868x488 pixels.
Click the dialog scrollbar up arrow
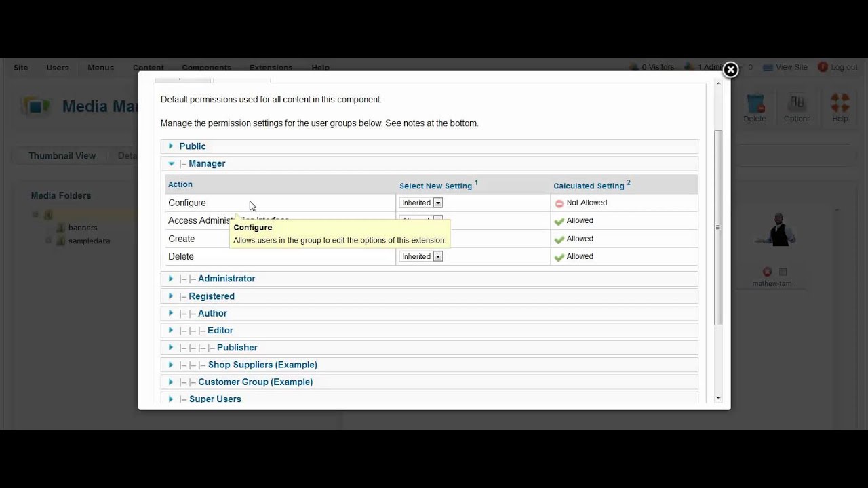[x=718, y=83]
